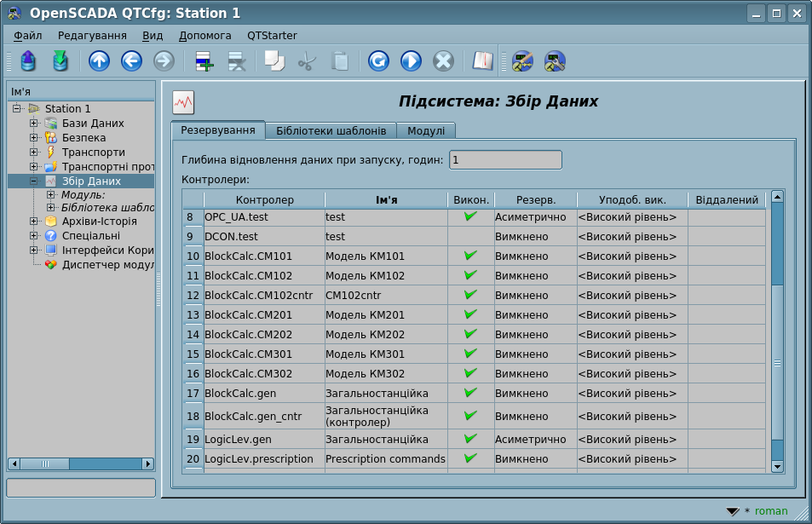Click the restore depth hours input field
The width and height of the screenshot is (812, 524).
coord(505,160)
